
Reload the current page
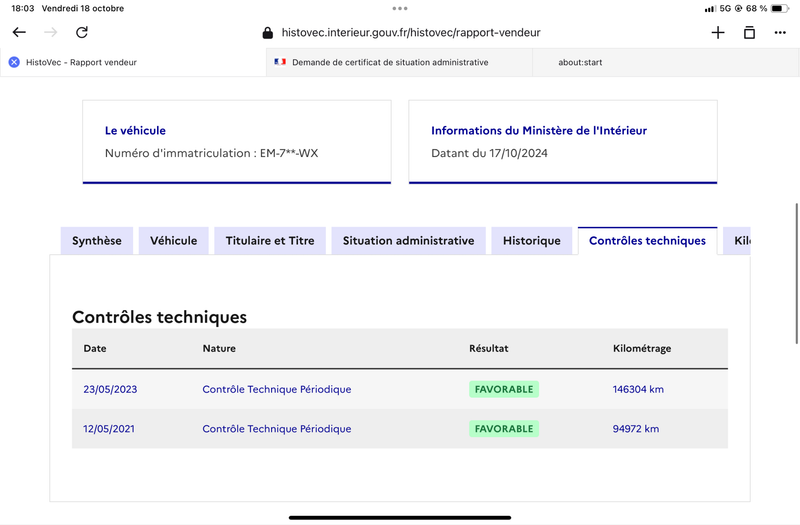coord(82,32)
